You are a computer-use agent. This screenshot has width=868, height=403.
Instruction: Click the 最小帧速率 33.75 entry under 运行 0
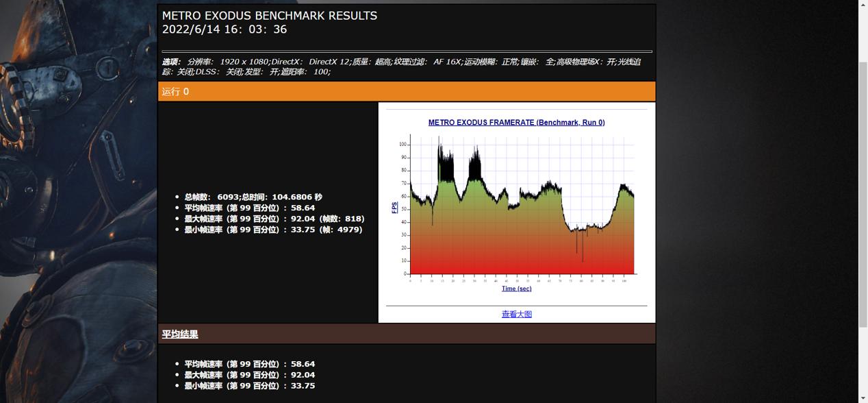(272, 229)
